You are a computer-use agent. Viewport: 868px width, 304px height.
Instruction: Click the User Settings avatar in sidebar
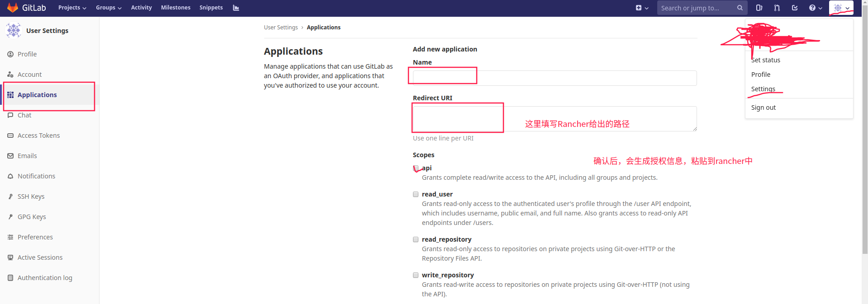tap(14, 30)
